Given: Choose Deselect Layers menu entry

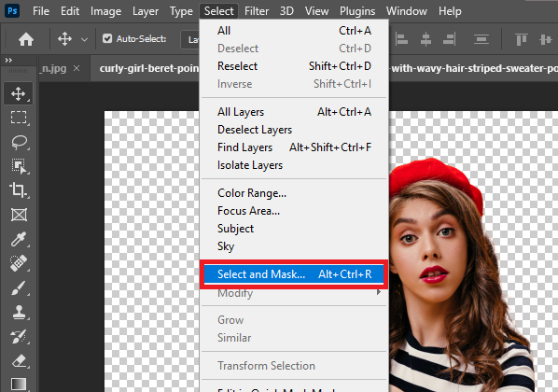Looking at the screenshot, I should [294, 130].
